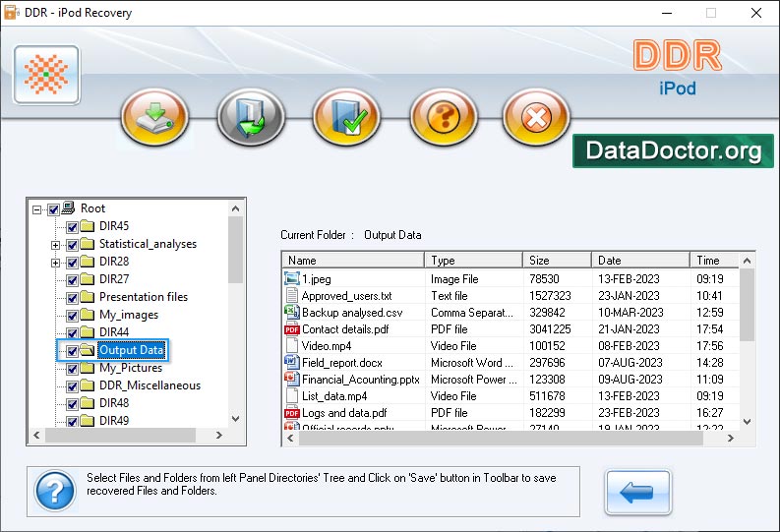This screenshot has height=532, width=780.
Task: Click the 1.jpeg image file icon
Action: pos(291,278)
